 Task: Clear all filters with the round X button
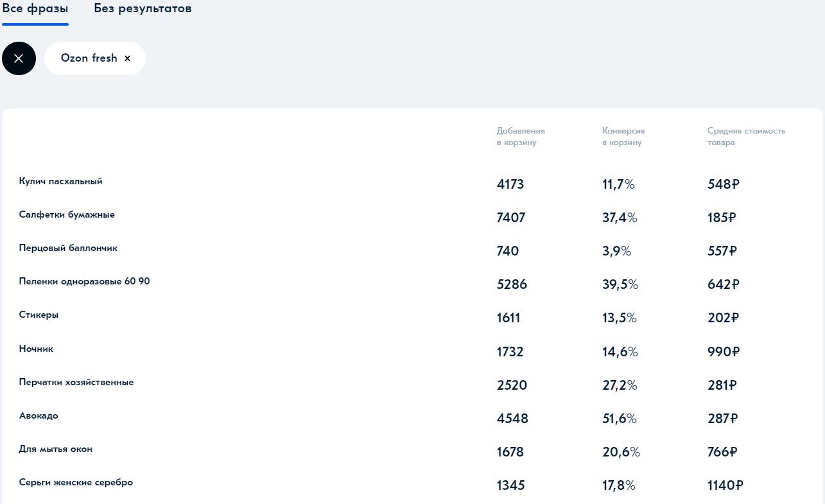(19, 58)
